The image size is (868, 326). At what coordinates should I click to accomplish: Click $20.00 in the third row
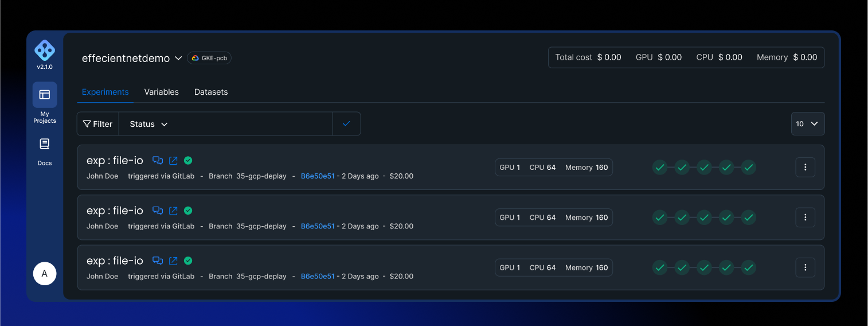click(401, 276)
